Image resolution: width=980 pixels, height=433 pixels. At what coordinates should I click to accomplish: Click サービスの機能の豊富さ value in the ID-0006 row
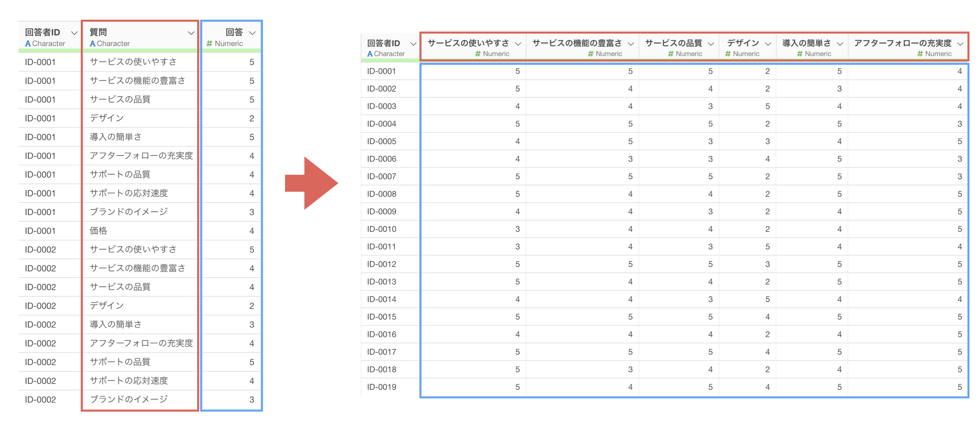(630, 159)
